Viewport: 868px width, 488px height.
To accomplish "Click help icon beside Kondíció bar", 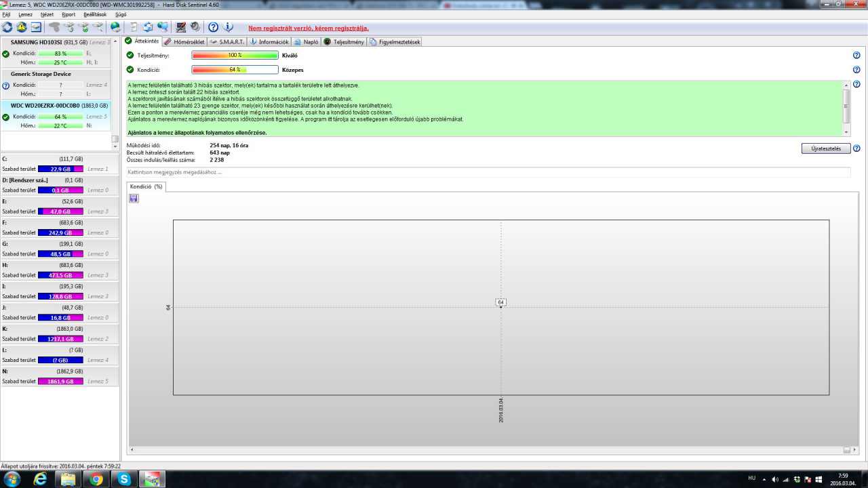I will pos(856,69).
